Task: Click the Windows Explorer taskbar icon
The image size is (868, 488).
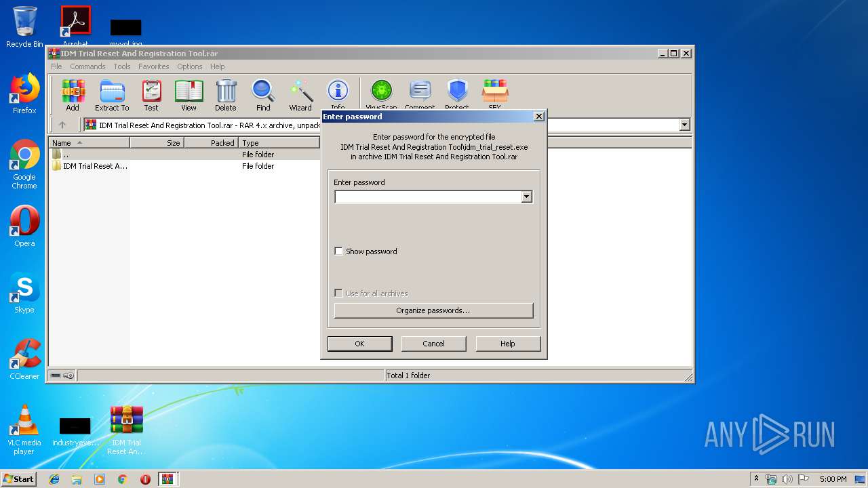Action: [77, 479]
